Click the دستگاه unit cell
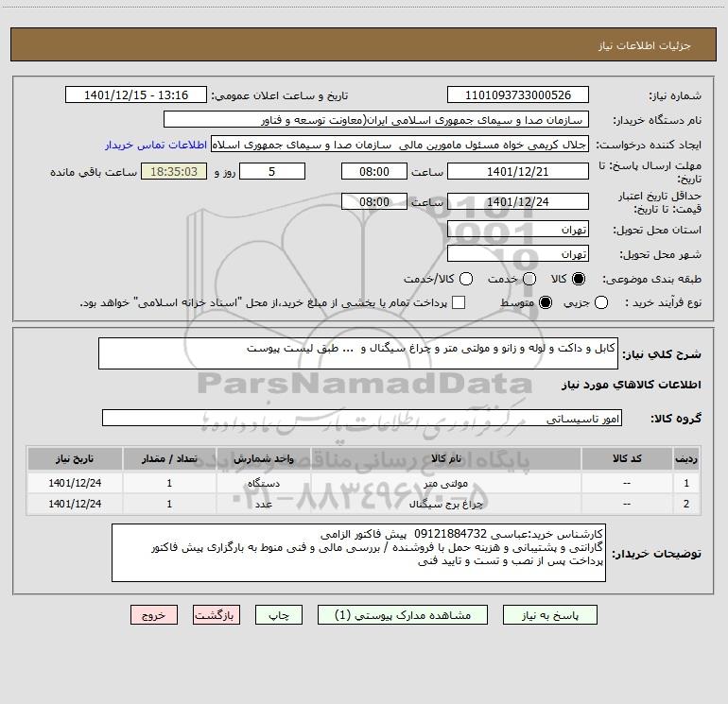728x704 pixels. click(263, 483)
